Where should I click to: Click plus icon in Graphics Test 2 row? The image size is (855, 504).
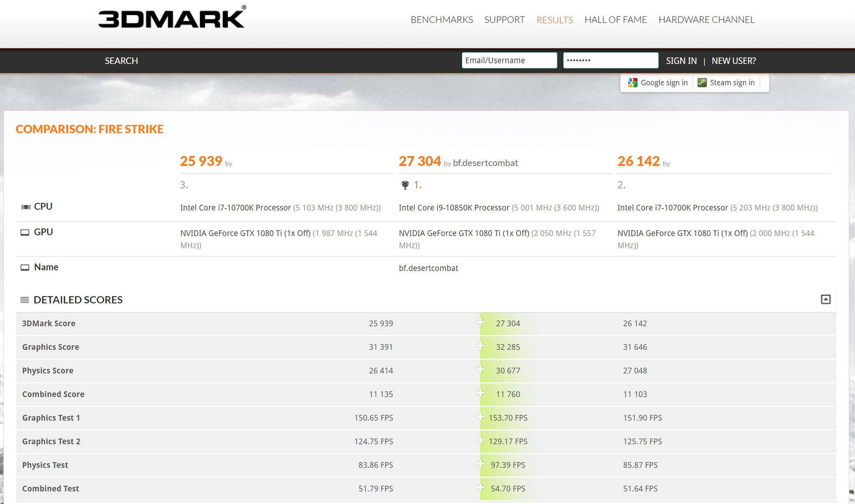(x=480, y=441)
